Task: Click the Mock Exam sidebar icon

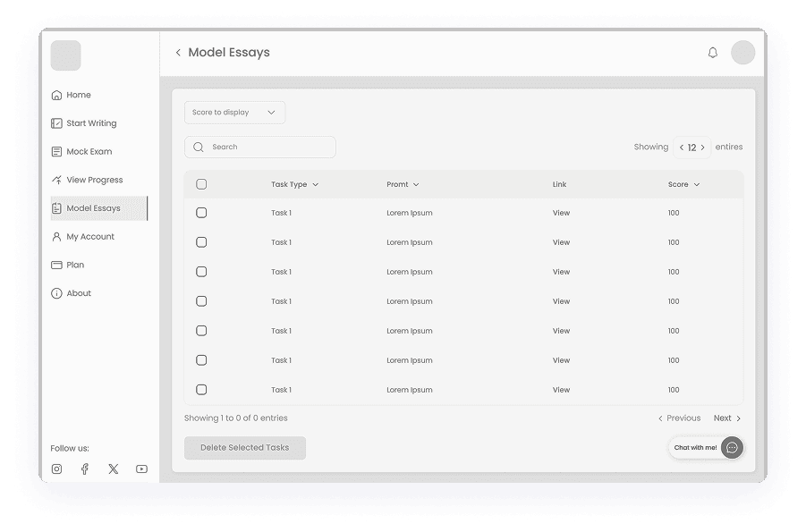Action: pos(55,151)
